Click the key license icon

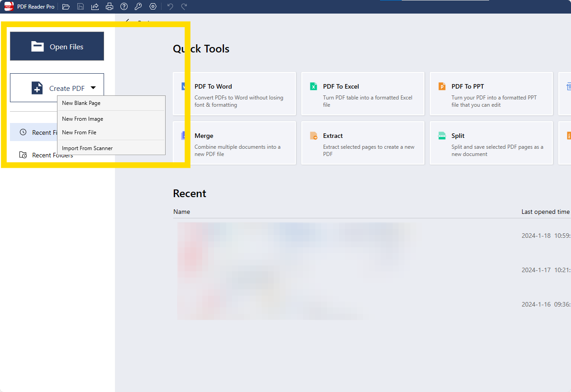pyautogui.click(x=138, y=6)
